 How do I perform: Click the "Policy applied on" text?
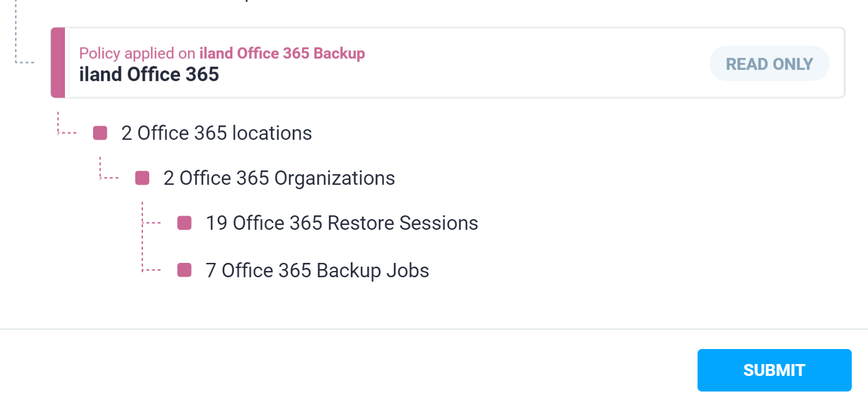pos(137,54)
